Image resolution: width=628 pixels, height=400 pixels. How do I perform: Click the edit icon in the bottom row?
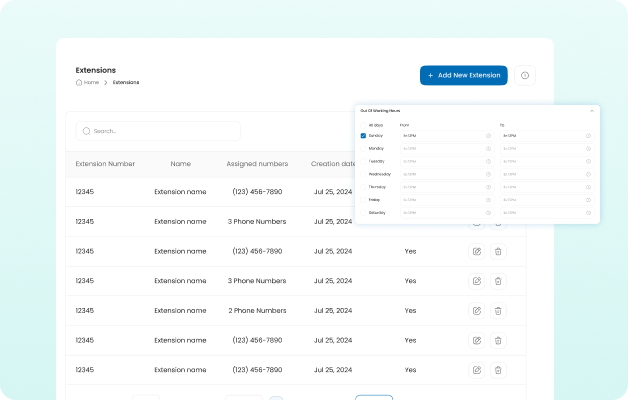pyautogui.click(x=476, y=370)
